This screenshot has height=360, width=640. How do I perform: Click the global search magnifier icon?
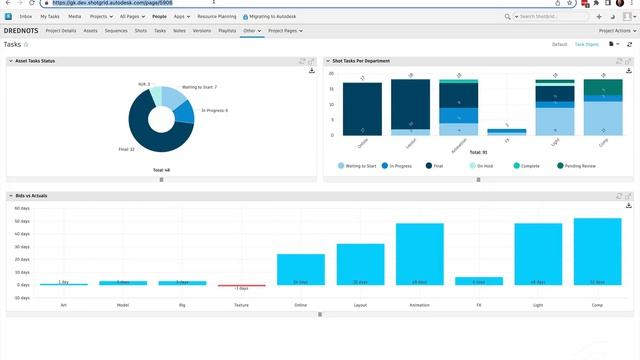pyautogui.click(x=507, y=17)
